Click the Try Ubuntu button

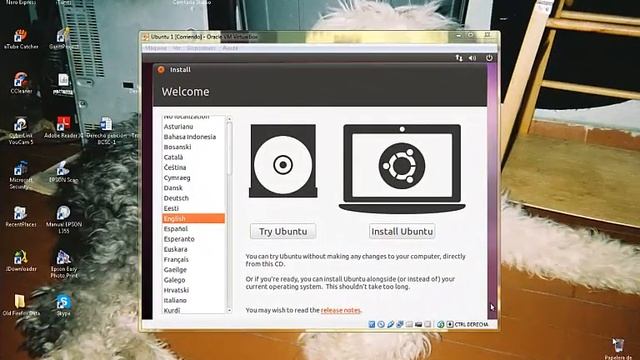pyautogui.click(x=283, y=231)
